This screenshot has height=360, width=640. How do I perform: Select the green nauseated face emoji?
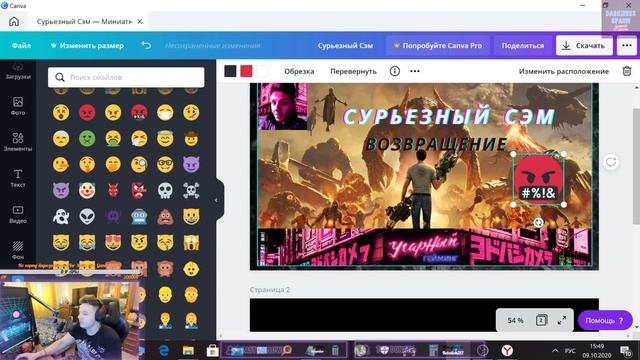(x=87, y=138)
